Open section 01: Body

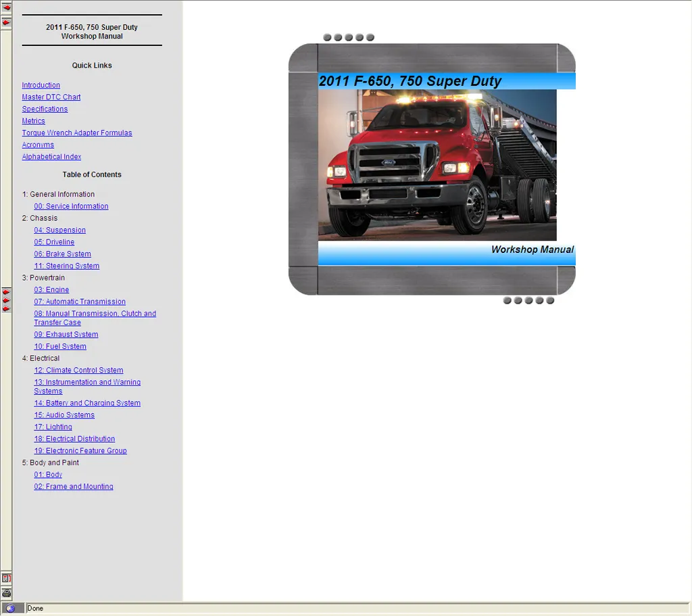pos(48,474)
